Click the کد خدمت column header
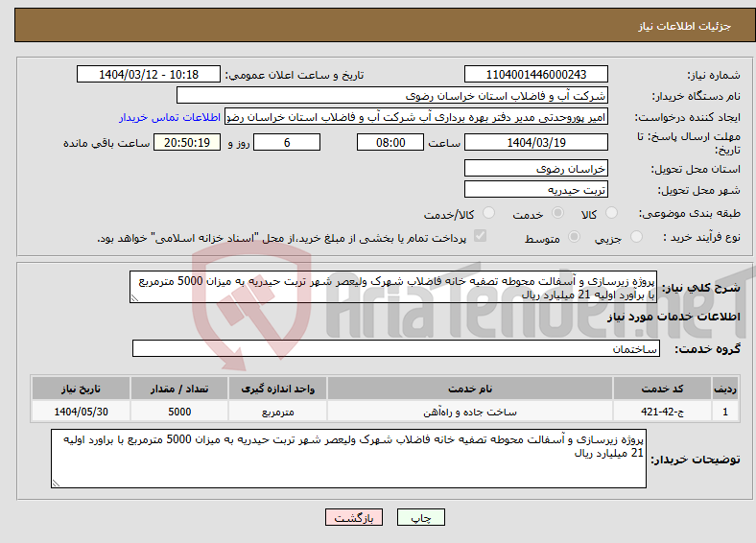 click(663, 389)
